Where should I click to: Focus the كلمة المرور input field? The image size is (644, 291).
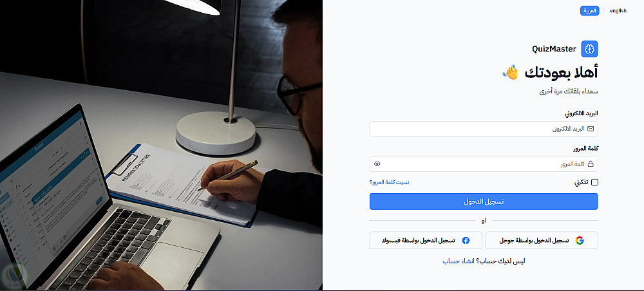(x=484, y=164)
